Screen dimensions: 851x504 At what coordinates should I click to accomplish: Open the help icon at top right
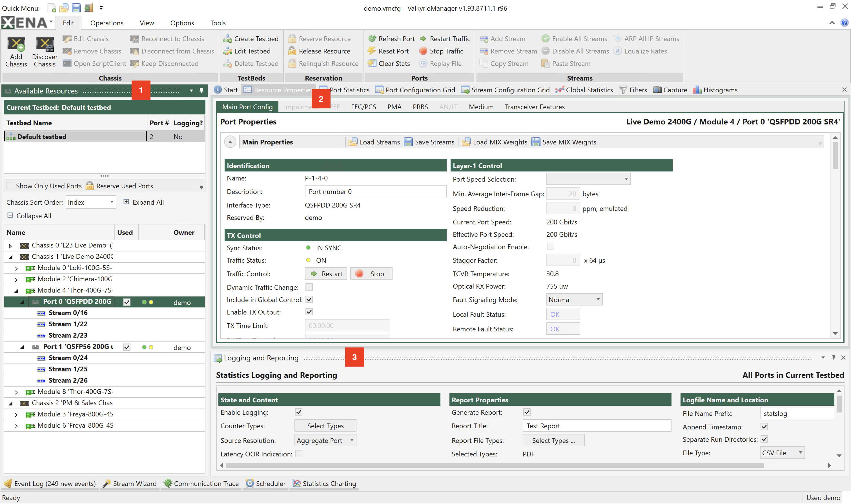(844, 23)
